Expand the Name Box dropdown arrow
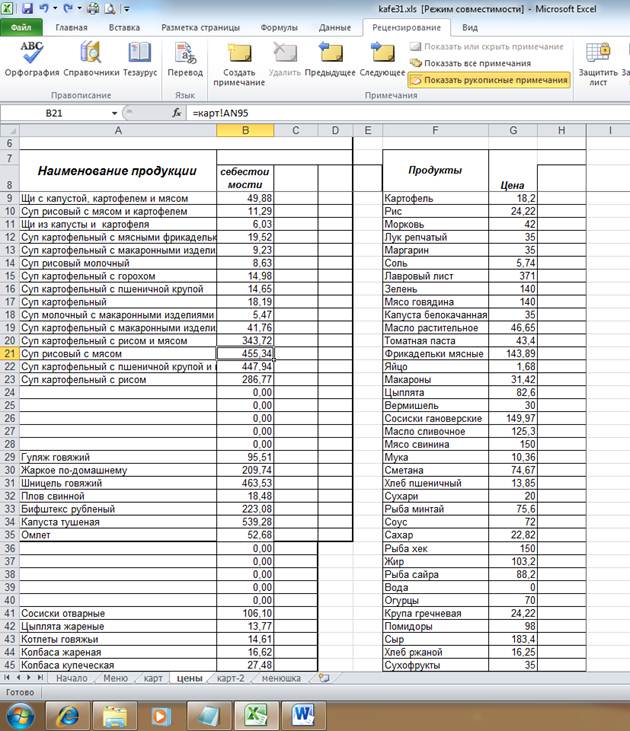Image resolution: width=630 pixels, height=731 pixels. tap(114, 113)
